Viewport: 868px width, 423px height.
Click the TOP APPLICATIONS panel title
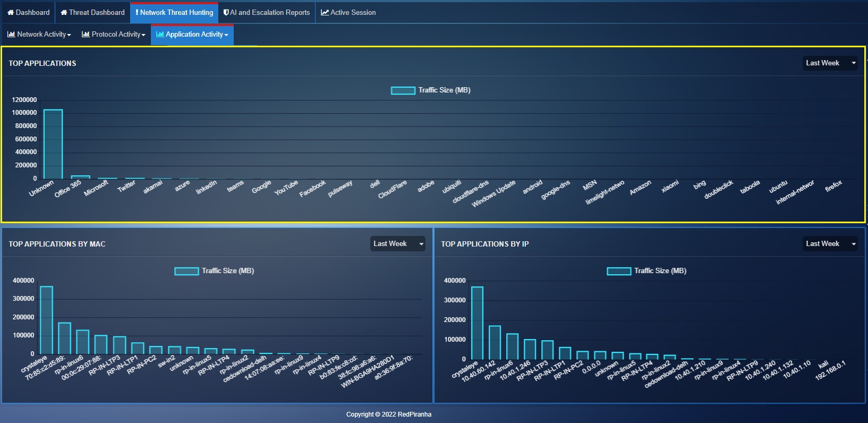pos(42,63)
